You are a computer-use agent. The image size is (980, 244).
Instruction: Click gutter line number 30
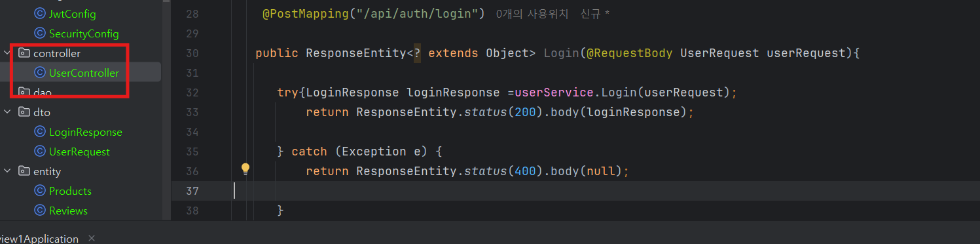(192, 53)
